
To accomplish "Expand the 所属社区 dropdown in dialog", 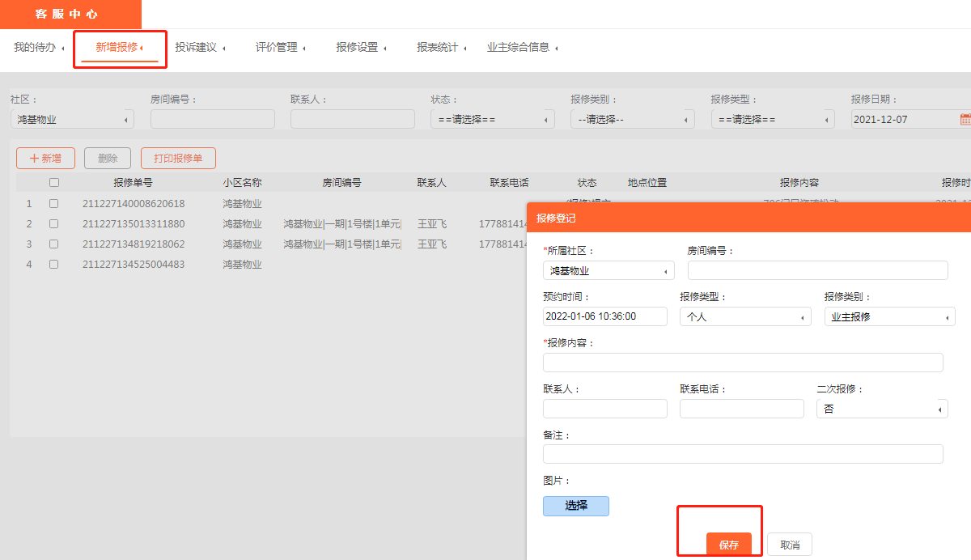I will pos(608,271).
